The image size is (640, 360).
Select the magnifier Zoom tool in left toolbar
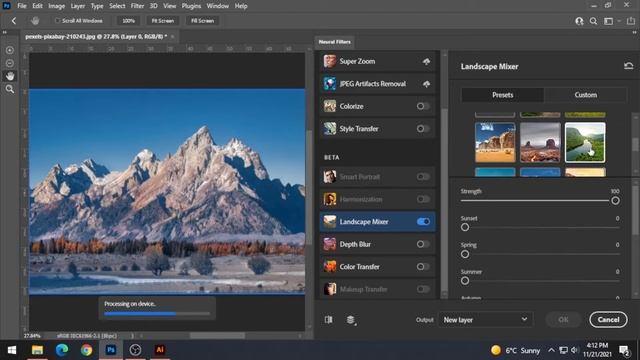pyautogui.click(x=10, y=89)
